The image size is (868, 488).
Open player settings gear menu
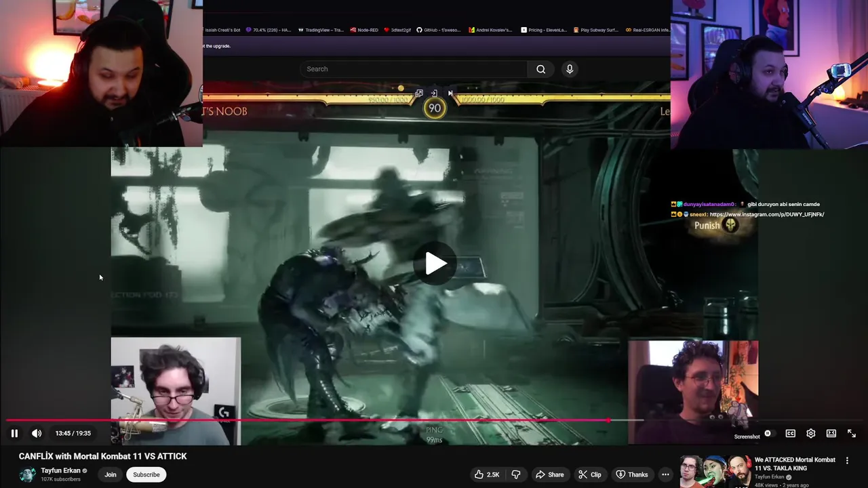click(x=811, y=434)
